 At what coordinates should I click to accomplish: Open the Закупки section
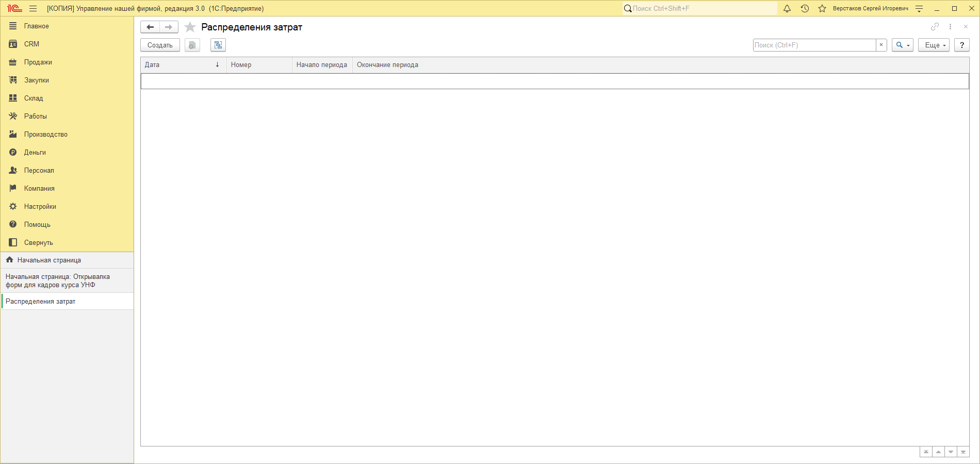point(67,80)
